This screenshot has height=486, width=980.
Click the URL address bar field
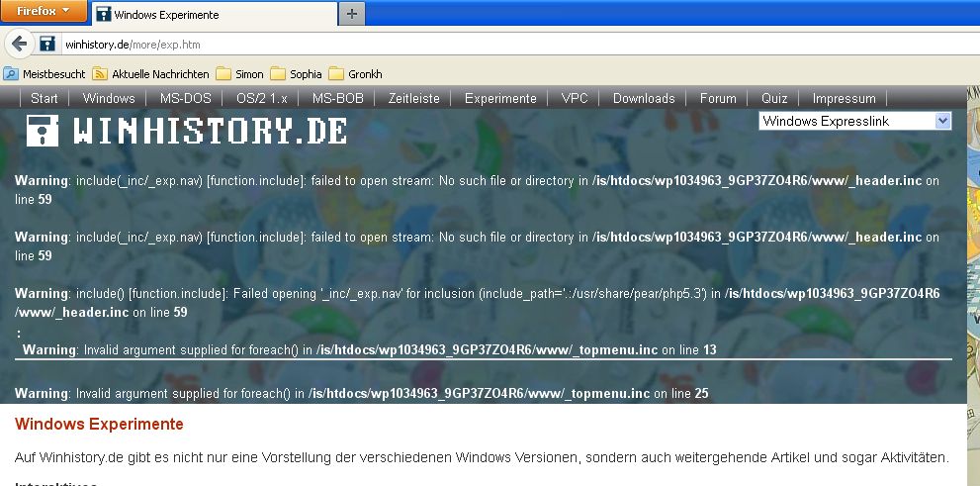[494, 45]
